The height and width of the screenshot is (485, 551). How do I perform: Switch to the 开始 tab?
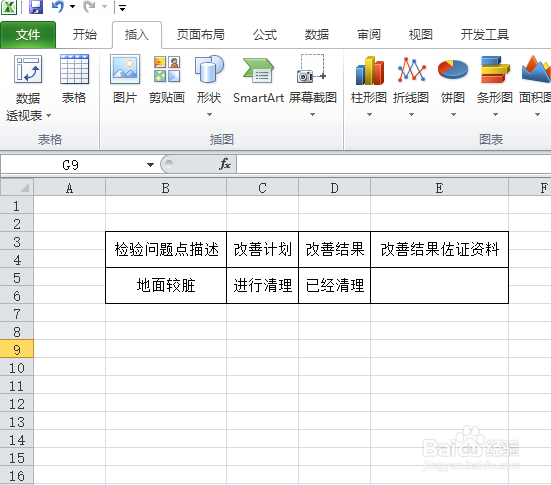pos(84,34)
